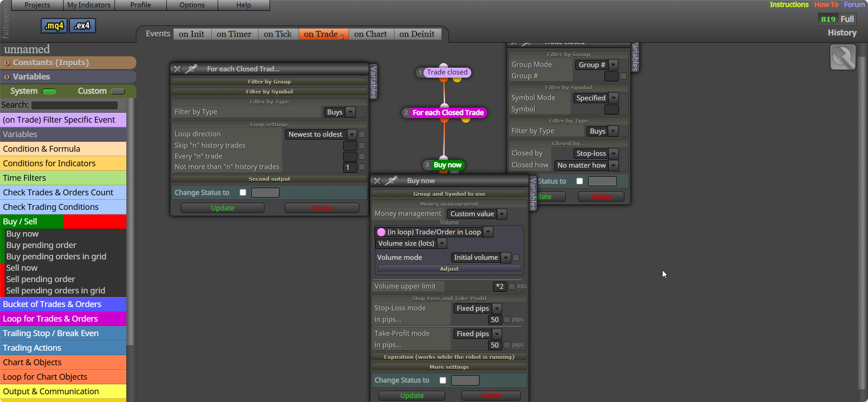Open the Instructions link
Image resolution: width=868 pixels, height=402 pixels.
point(789,5)
